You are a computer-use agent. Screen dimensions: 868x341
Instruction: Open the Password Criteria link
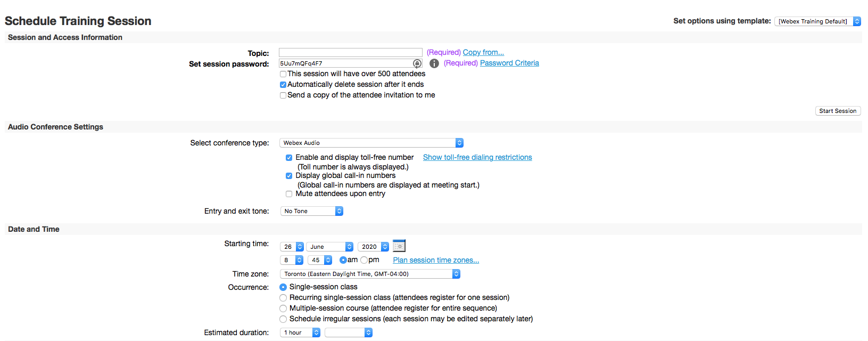pyautogui.click(x=509, y=63)
